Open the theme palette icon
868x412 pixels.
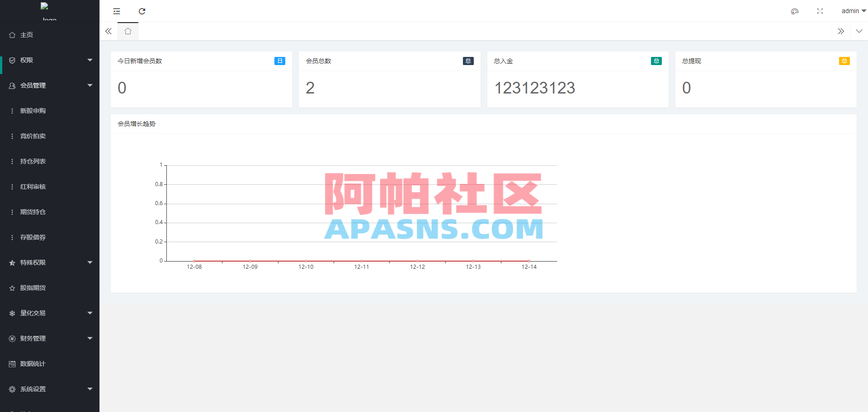tap(794, 11)
